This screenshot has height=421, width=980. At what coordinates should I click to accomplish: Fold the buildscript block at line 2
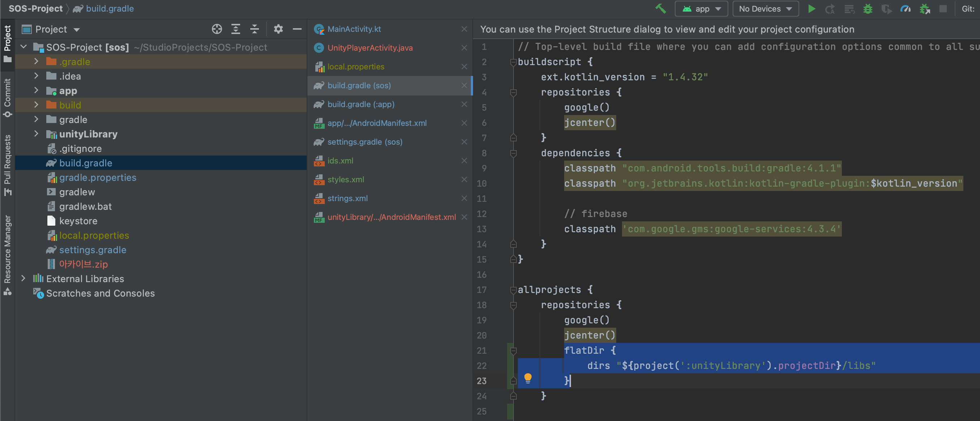point(513,62)
